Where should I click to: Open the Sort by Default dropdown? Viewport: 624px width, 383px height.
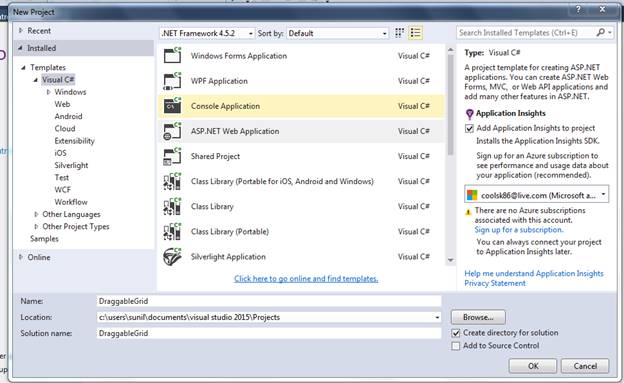337,33
